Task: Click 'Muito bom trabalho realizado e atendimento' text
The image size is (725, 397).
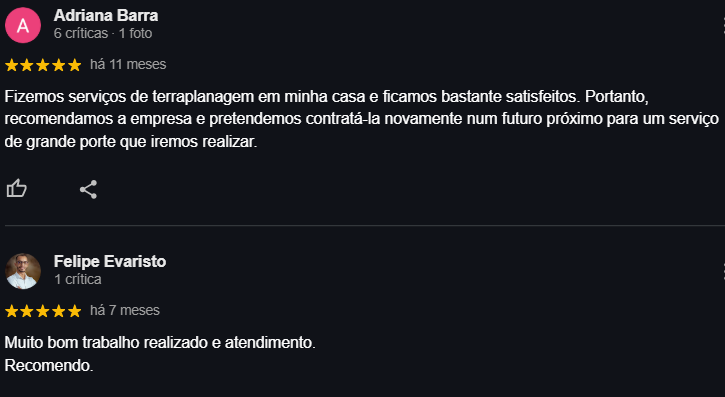Action: tap(160, 343)
